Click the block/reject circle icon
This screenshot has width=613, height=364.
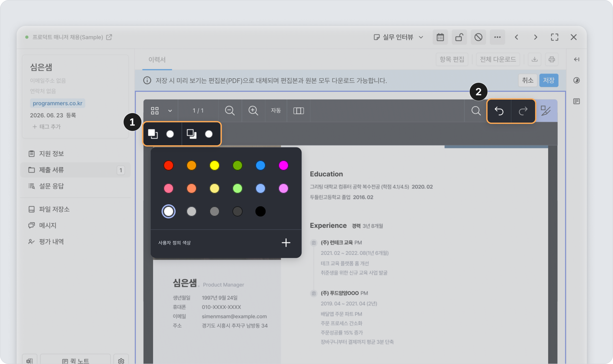pos(478,37)
